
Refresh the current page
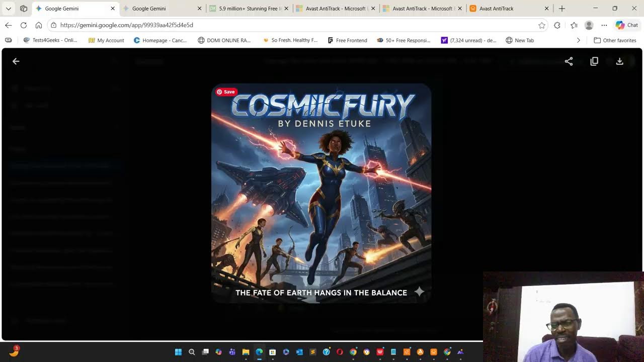click(x=24, y=25)
